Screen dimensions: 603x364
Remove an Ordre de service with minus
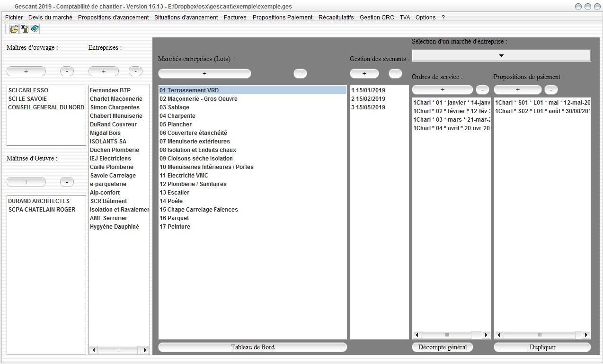pyautogui.click(x=482, y=89)
